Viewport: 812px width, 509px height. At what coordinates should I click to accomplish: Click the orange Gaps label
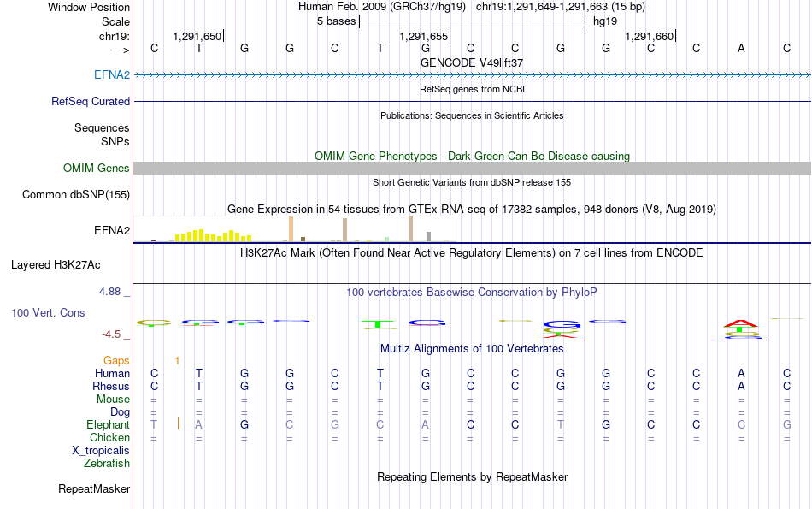coord(116,360)
